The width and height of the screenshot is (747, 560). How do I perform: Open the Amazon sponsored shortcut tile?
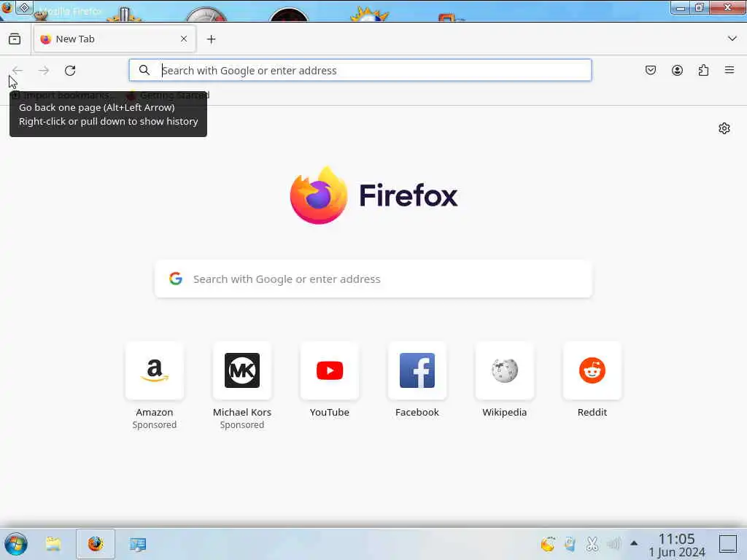(155, 370)
